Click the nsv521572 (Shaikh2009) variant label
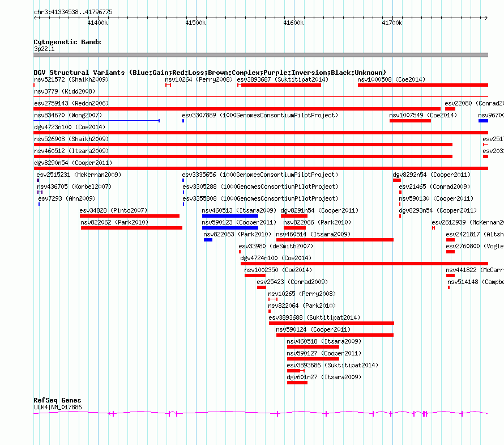The height and width of the screenshot is (445, 504). click(x=71, y=79)
